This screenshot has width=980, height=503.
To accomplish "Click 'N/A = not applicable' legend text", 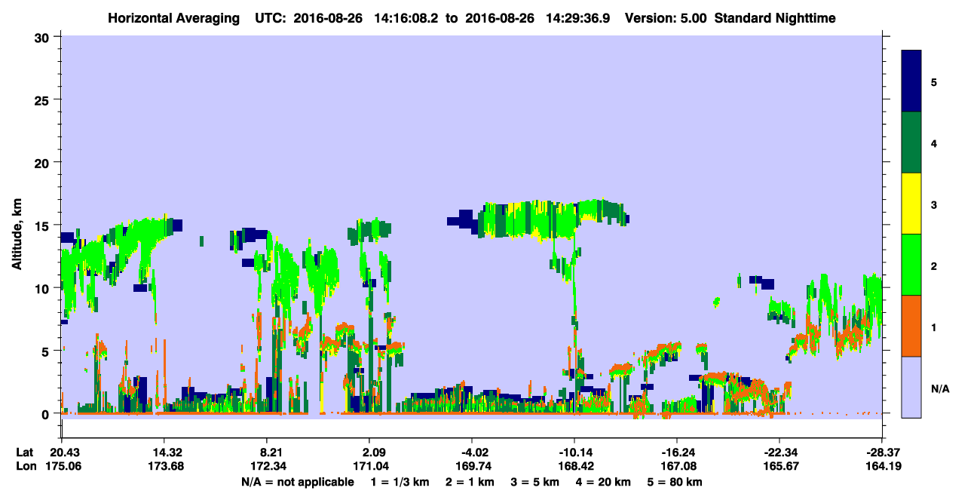I will coord(297,482).
